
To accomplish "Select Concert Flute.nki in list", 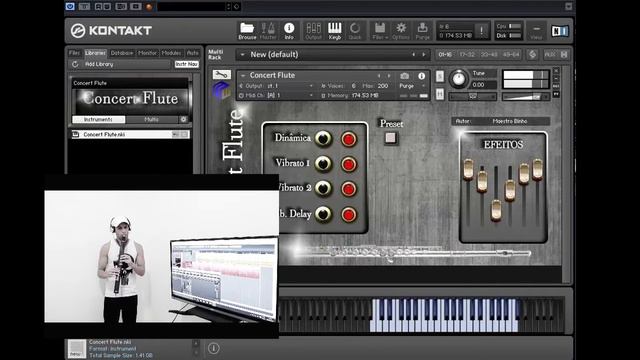I will (x=130, y=134).
